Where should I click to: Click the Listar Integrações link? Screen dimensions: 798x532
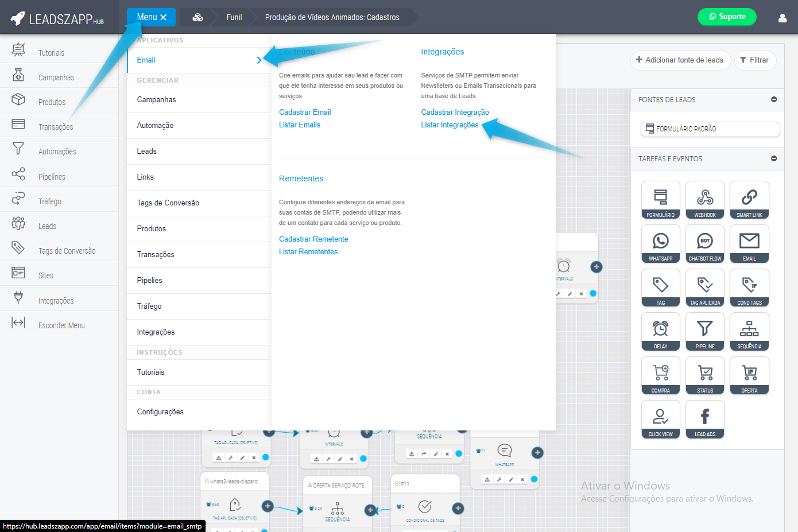pyautogui.click(x=450, y=125)
